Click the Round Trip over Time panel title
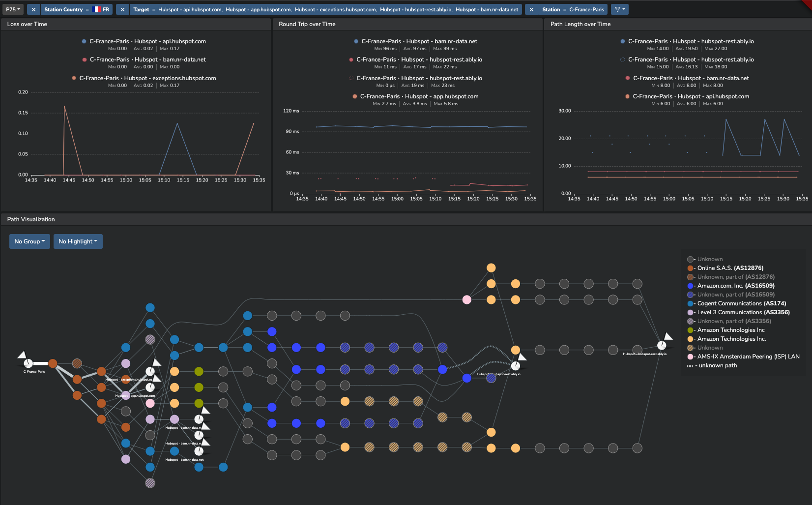Screen dimensions: 812x505 coord(307,24)
